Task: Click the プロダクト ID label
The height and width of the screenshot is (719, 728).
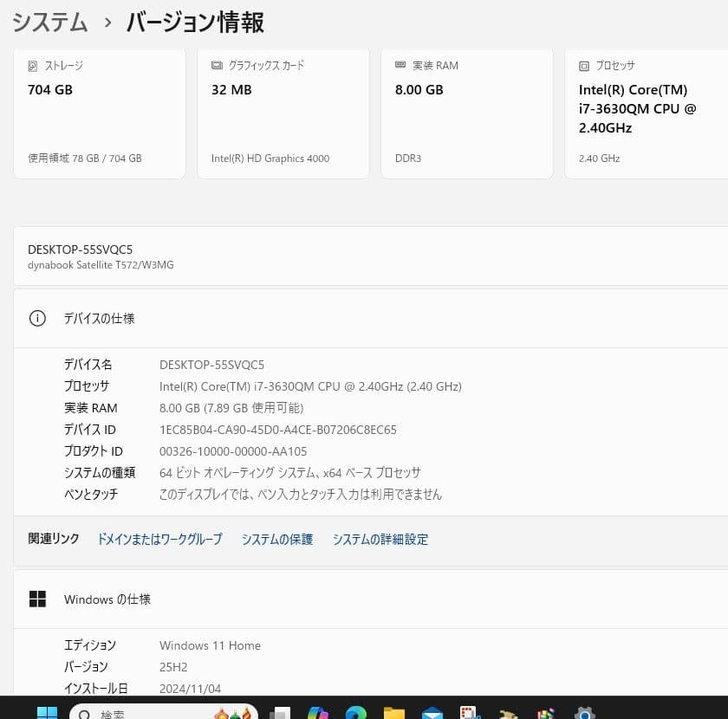Action: coord(94,451)
